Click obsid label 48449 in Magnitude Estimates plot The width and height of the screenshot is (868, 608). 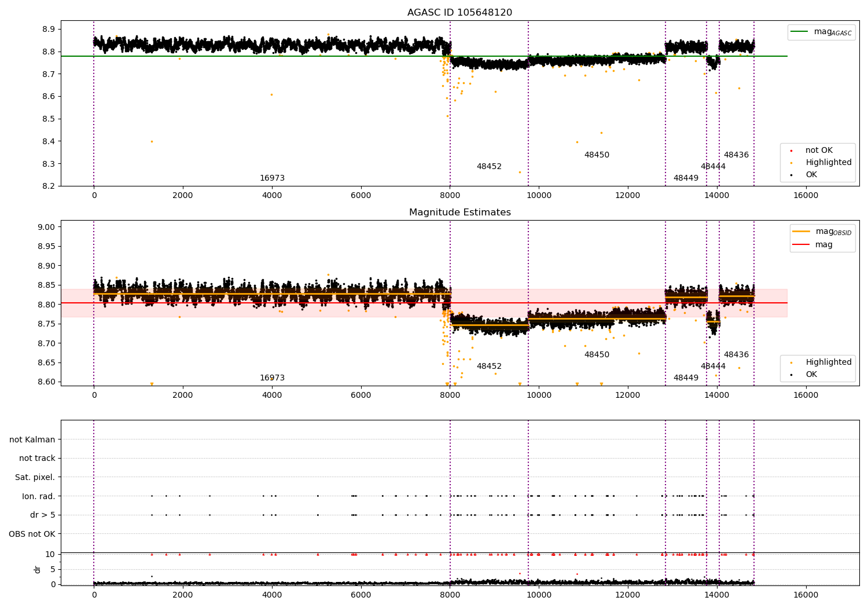click(686, 378)
